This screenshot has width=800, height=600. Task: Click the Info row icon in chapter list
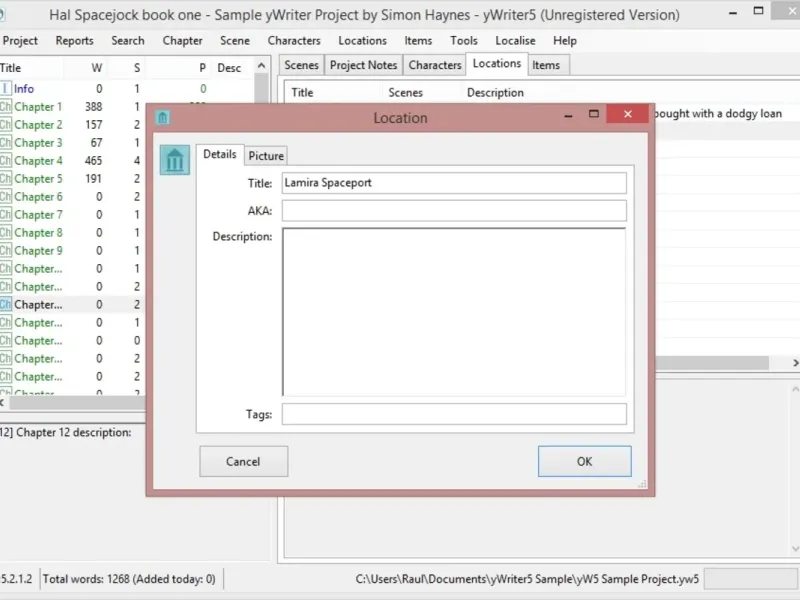pyautogui.click(x=5, y=89)
